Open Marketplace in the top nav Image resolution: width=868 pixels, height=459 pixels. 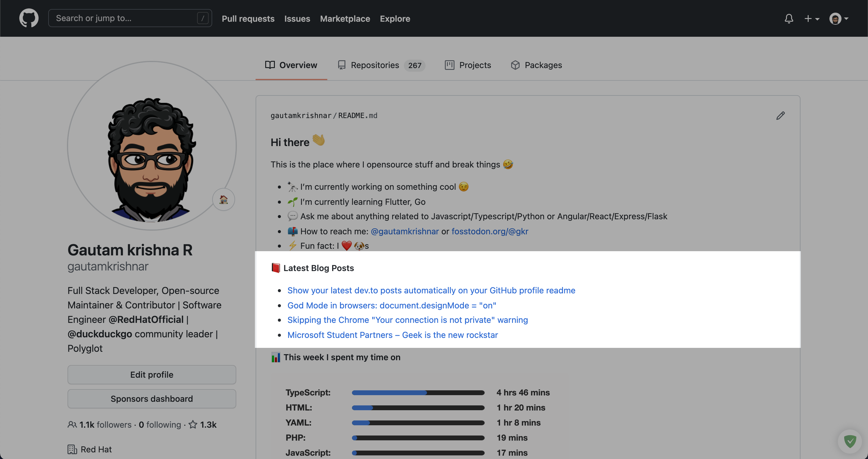coord(345,18)
